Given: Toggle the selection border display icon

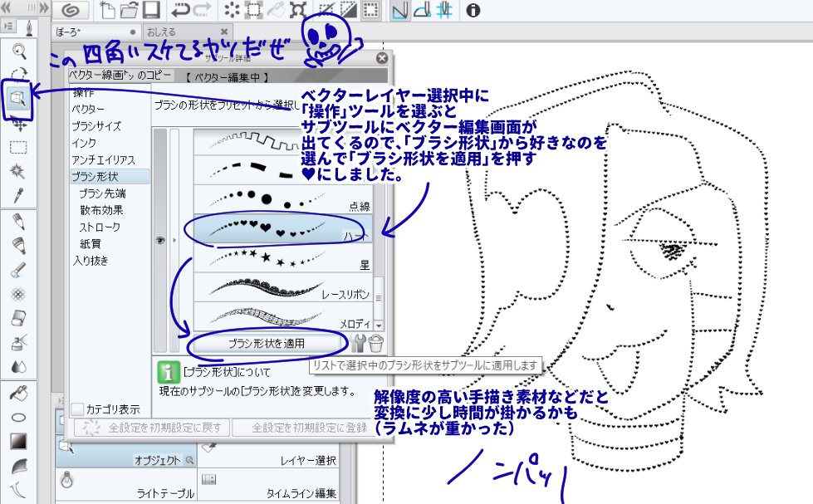Looking at the screenshot, I should (x=371, y=10).
